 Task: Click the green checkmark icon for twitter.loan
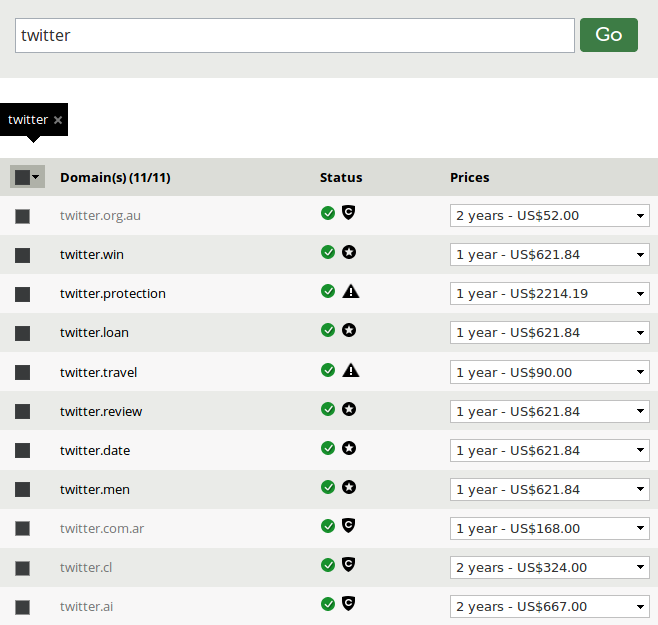(x=328, y=330)
